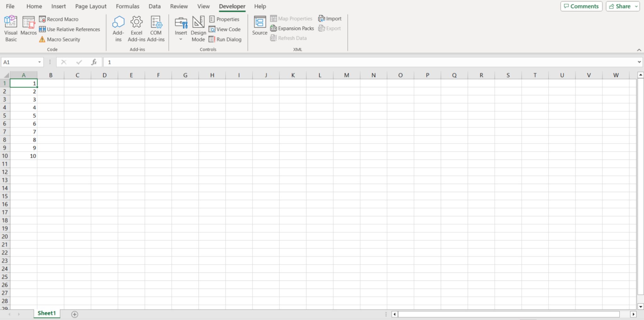Open Run Dialog in Controls group

coord(225,39)
